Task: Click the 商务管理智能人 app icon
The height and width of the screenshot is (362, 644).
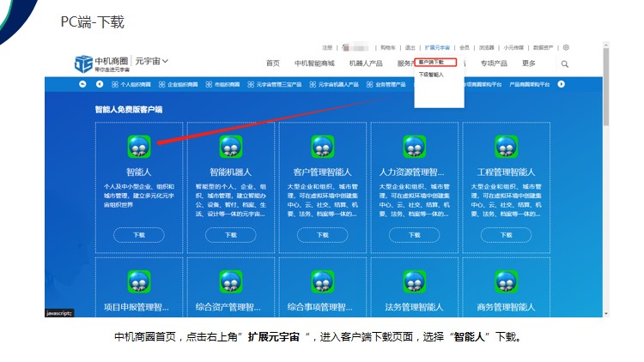Action: point(506,281)
